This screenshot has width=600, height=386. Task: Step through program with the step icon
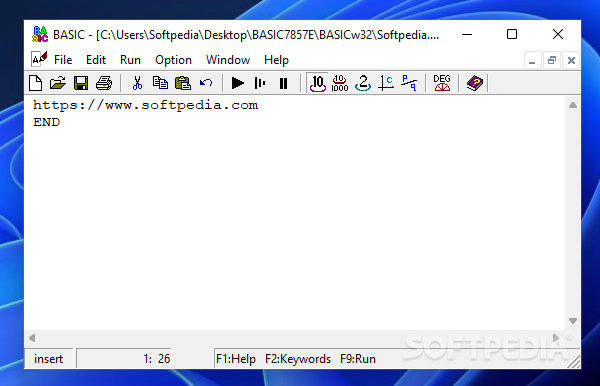point(260,83)
